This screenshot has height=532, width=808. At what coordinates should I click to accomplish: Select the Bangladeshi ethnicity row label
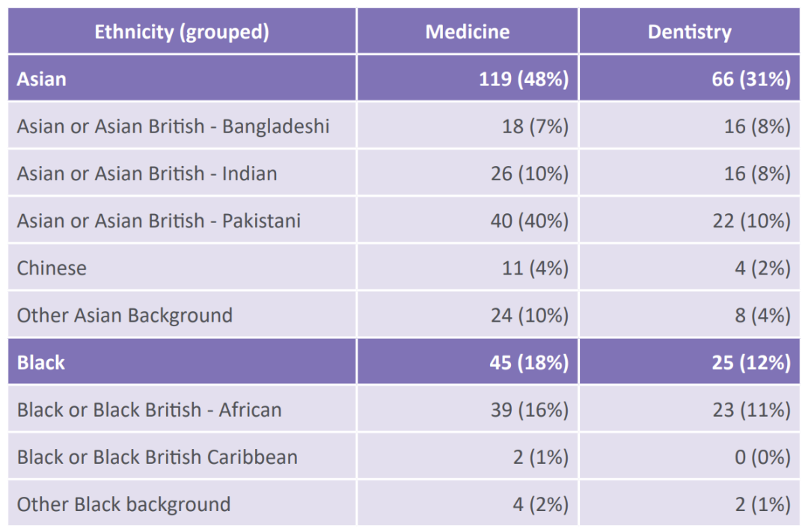[173, 126]
